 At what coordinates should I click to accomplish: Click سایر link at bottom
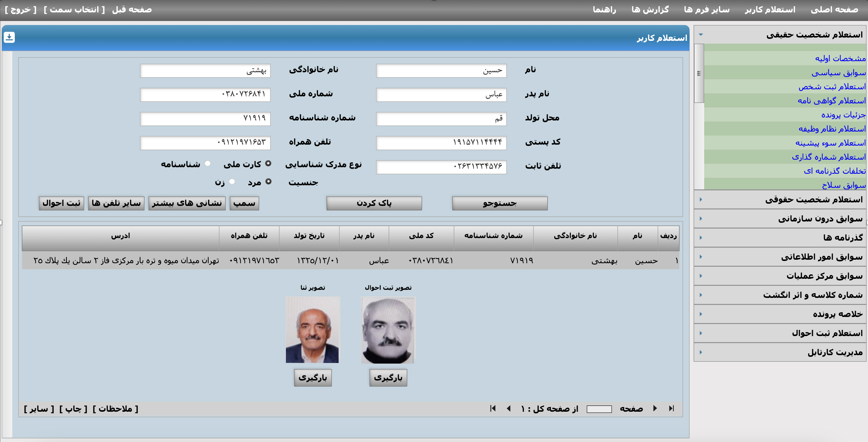pyautogui.click(x=39, y=409)
